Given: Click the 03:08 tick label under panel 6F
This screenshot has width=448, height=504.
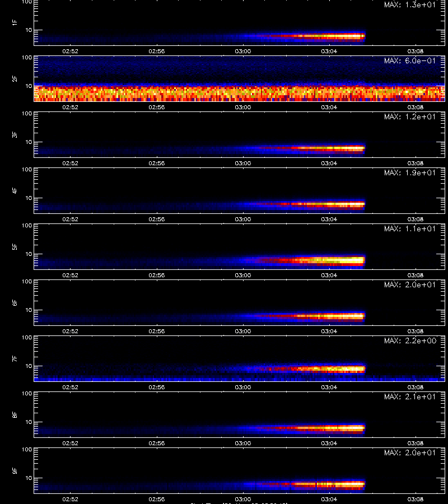Looking at the screenshot, I should tap(415, 331).
